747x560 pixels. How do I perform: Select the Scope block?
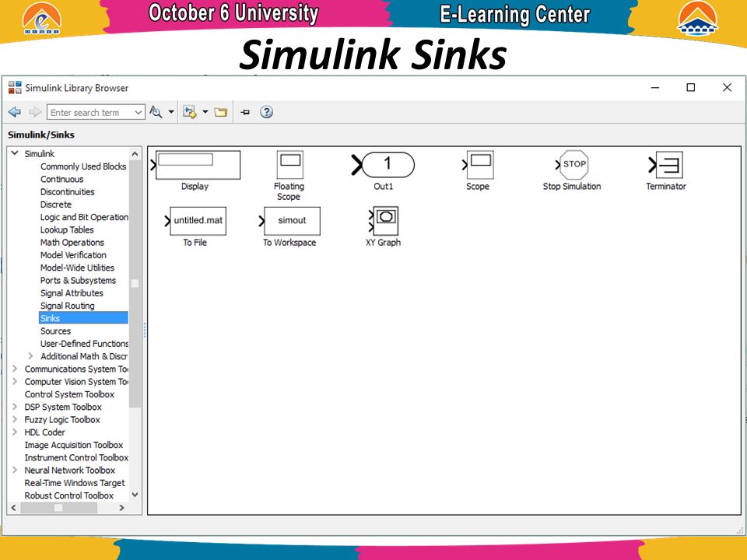pyautogui.click(x=478, y=165)
